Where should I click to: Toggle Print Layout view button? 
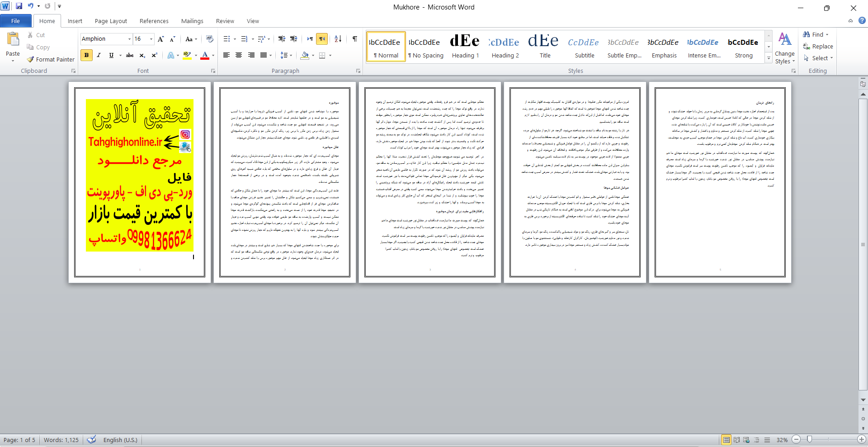726,440
